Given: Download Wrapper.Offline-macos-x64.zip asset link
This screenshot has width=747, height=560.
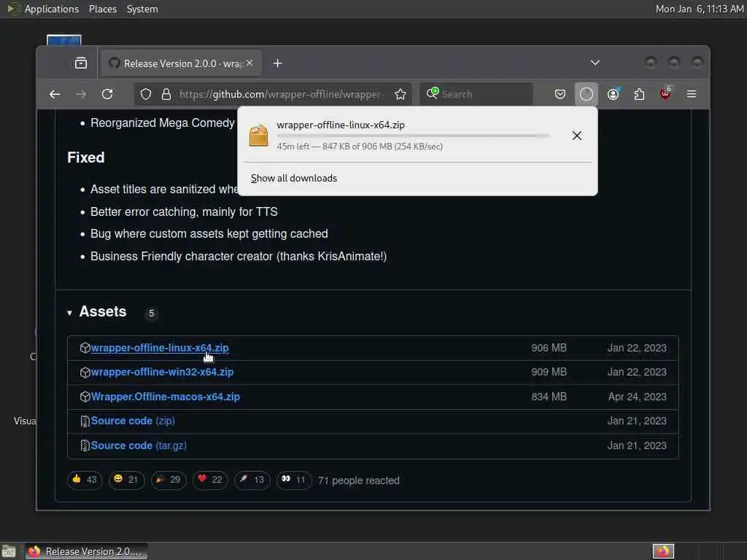Looking at the screenshot, I should click(166, 397).
